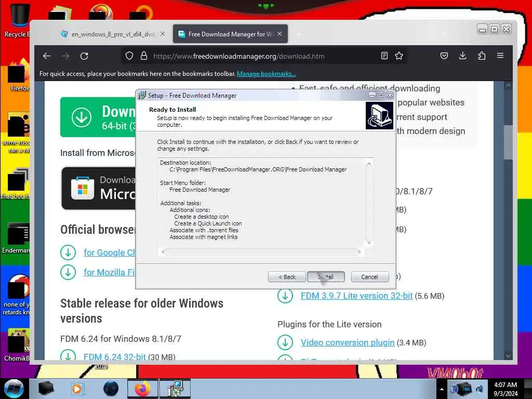Open the list all tabs dropdown
Screen dimensions: 532x399
click(x=445, y=34)
